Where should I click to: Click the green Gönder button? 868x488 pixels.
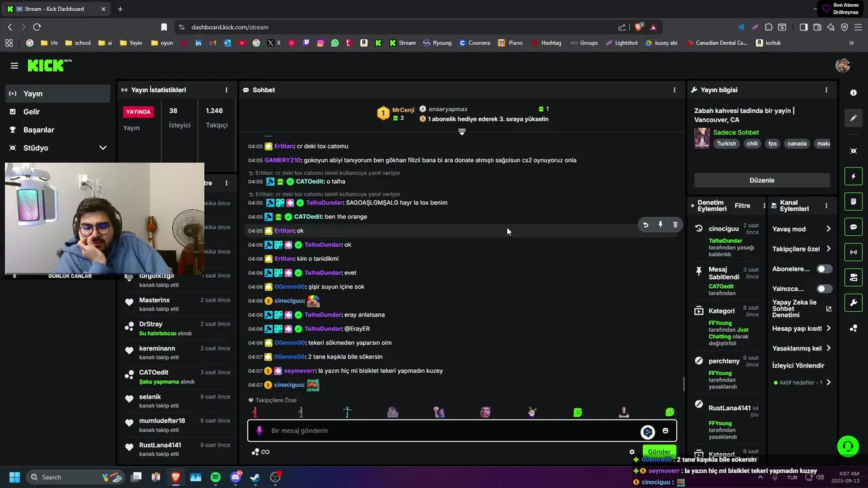[658, 451]
